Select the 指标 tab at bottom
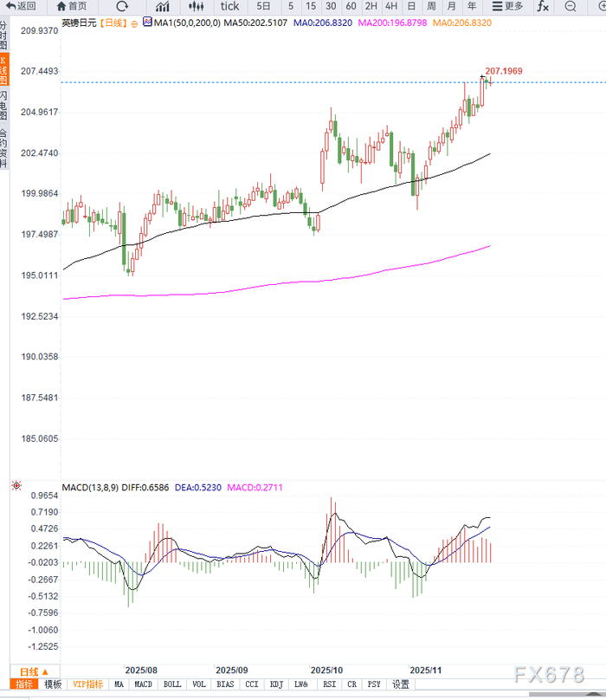The width and height of the screenshot is (606, 700). click(24, 684)
